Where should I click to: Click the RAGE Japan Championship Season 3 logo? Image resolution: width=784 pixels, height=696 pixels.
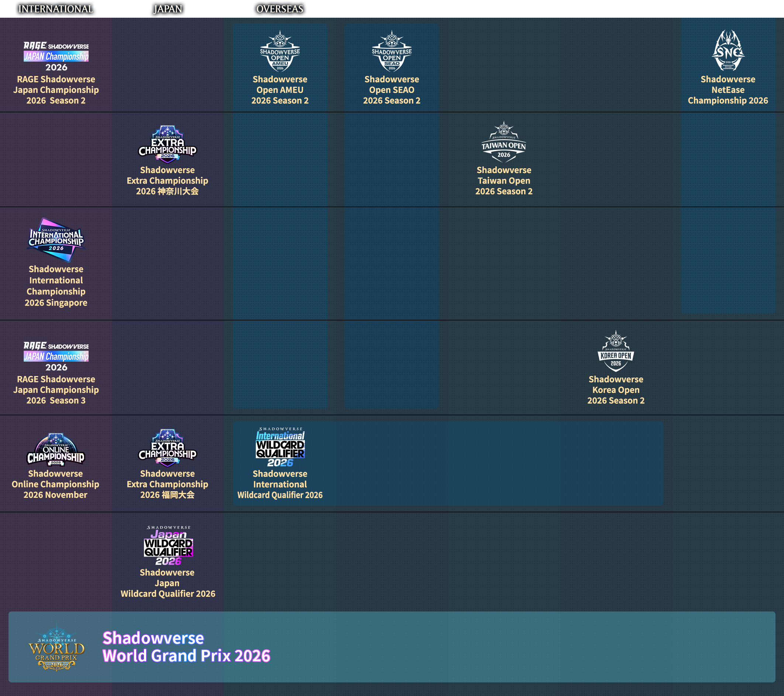click(56, 356)
